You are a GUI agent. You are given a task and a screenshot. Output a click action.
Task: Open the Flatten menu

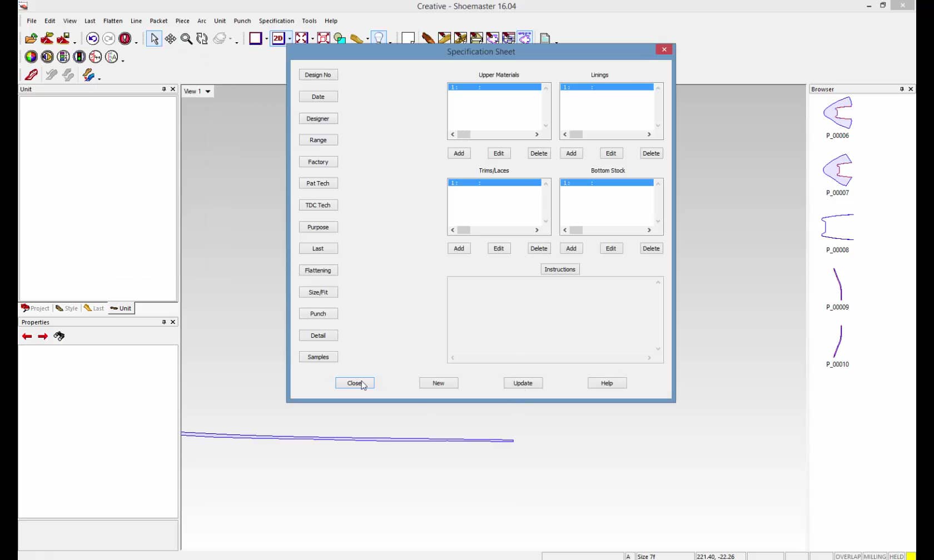click(x=113, y=21)
